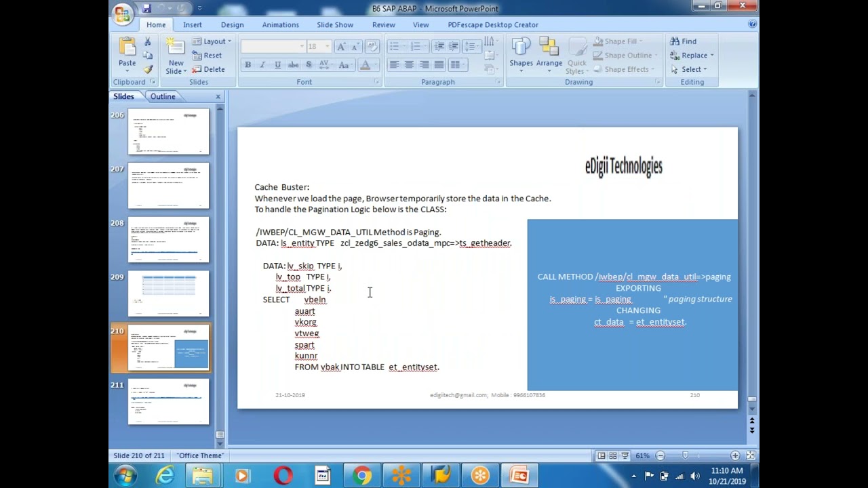Switch to Slide Sorter view
This screenshot has width=868, height=488.
pos(613,456)
